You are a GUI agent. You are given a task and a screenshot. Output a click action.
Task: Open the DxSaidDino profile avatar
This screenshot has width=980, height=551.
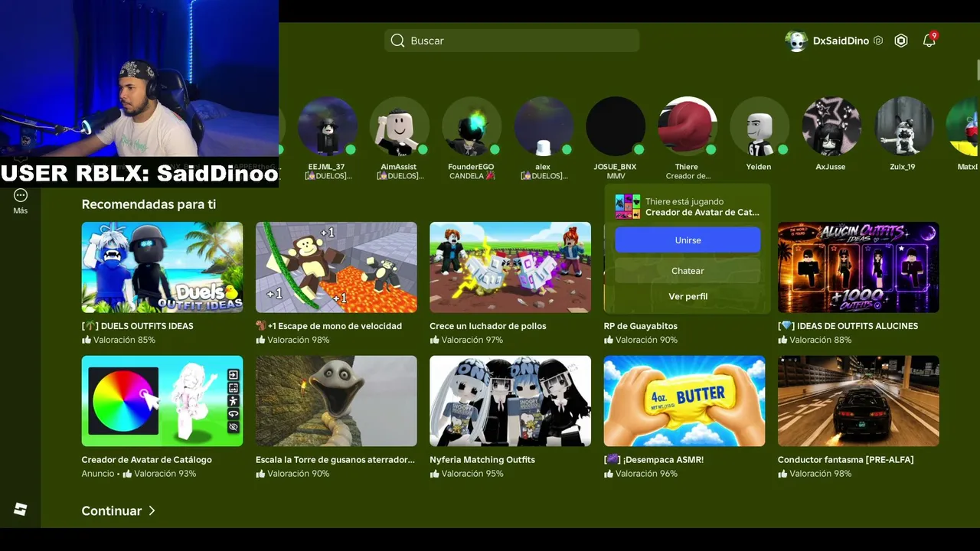796,41
